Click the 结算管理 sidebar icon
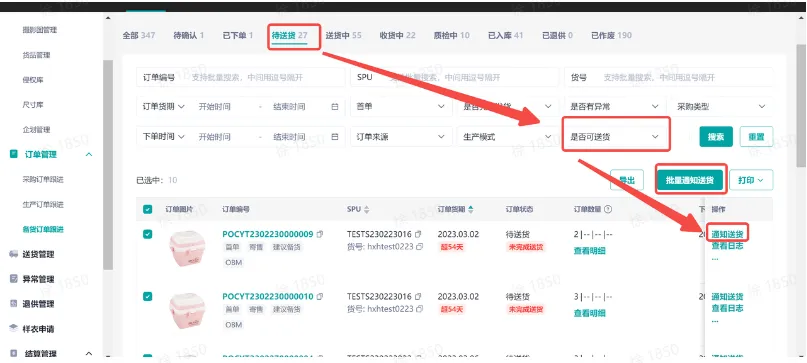The width and height of the screenshot is (807, 363). click(14, 353)
